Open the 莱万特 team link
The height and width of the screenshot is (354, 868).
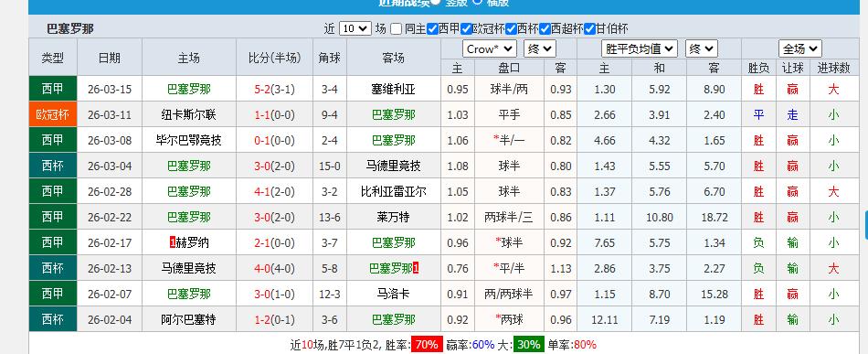pyautogui.click(x=394, y=217)
